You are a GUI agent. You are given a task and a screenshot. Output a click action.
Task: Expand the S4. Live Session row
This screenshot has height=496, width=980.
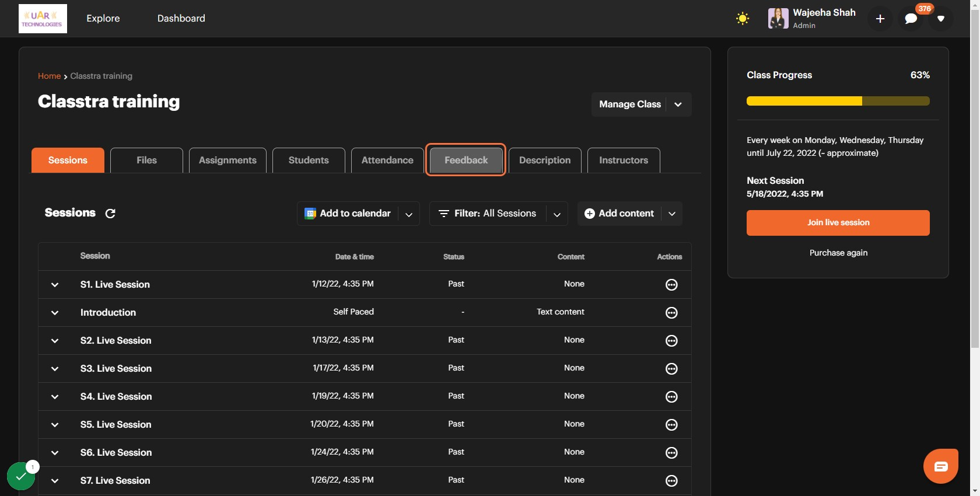coord(55,397)
